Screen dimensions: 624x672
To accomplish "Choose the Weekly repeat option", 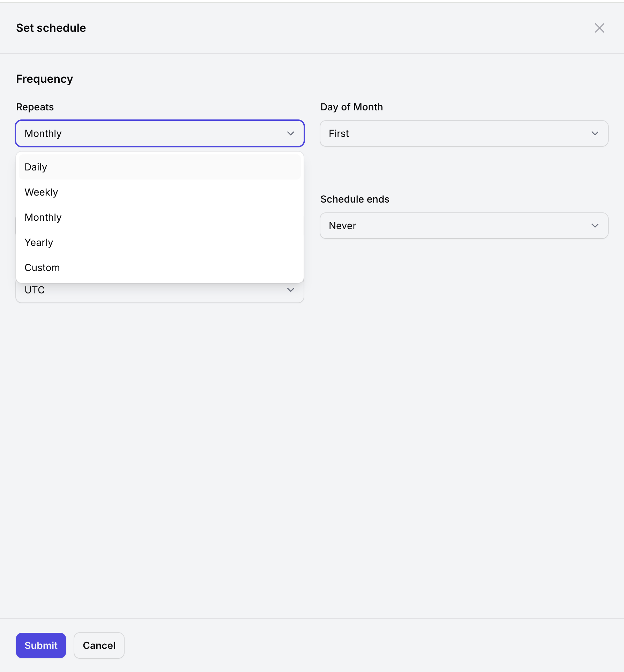I will point(159,192).
